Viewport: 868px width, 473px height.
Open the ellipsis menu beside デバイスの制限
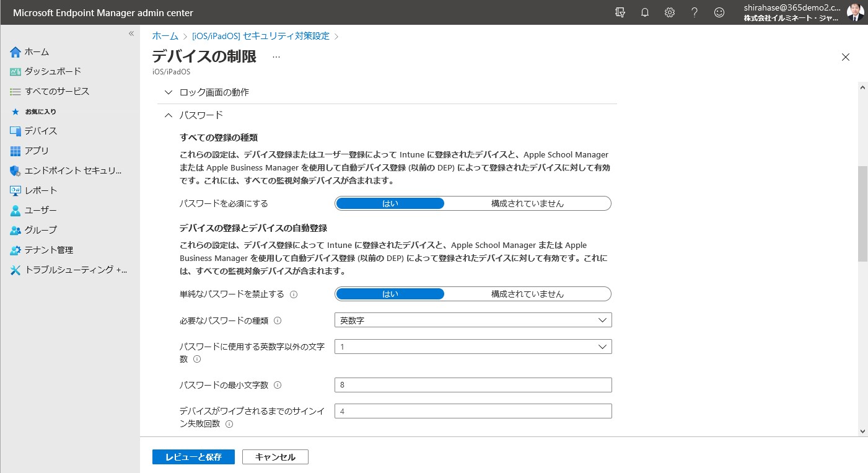click(x=276, y=57)
